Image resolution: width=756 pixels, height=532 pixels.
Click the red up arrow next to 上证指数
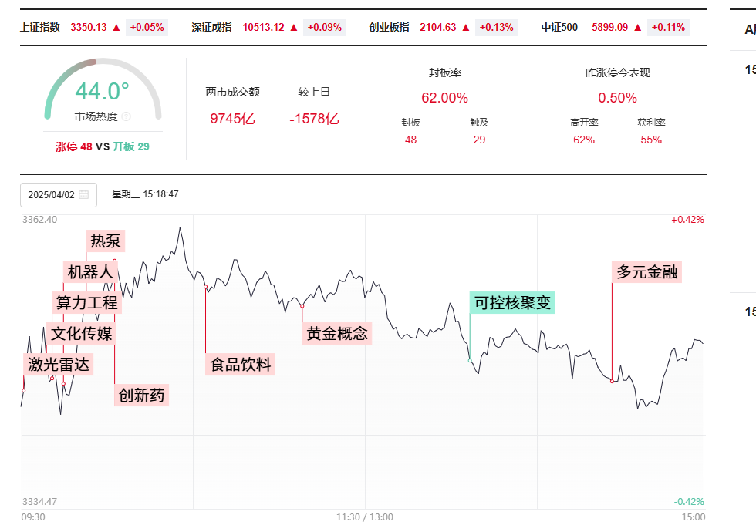pyautogui.click(x=116, y=28)
